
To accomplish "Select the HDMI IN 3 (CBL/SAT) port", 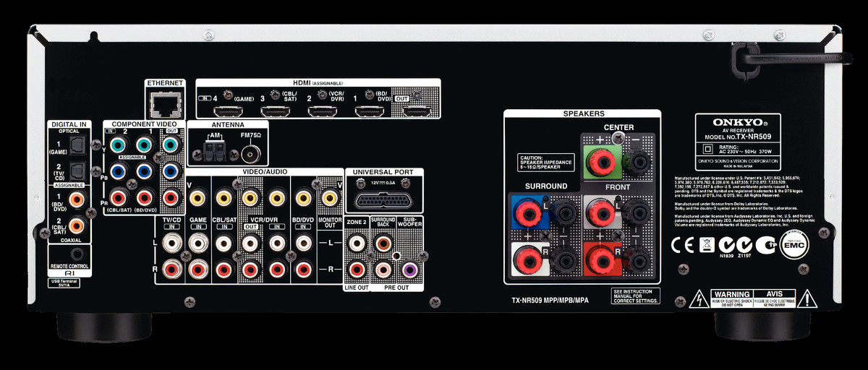I will click(275, 111).
